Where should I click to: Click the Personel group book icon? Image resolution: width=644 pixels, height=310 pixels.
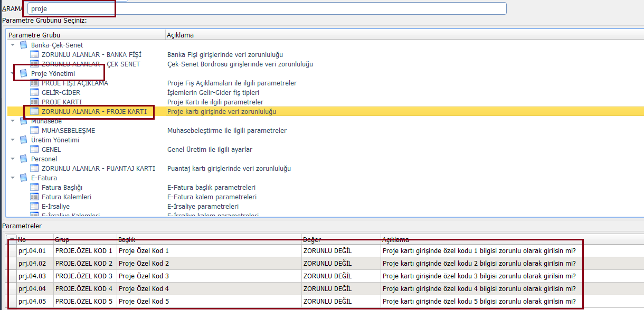(23, 159)
